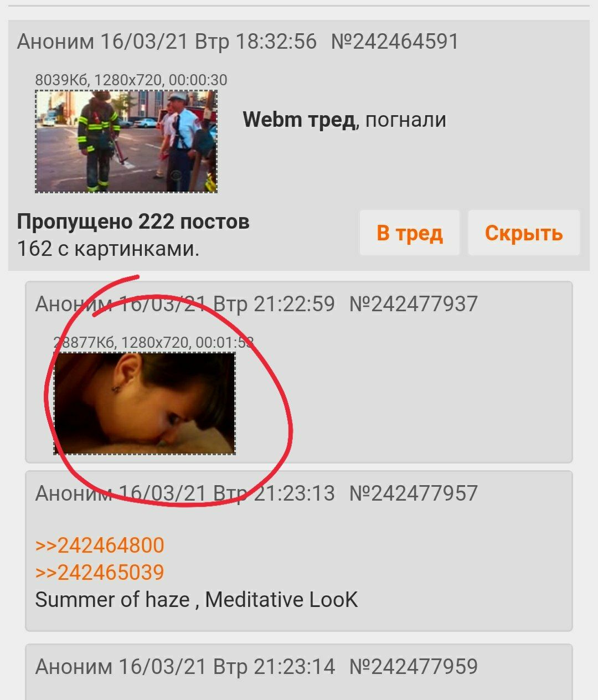Click "Аноним" name in the opening post
Viewport: 598px width, 700px height.
pos(55,42)
